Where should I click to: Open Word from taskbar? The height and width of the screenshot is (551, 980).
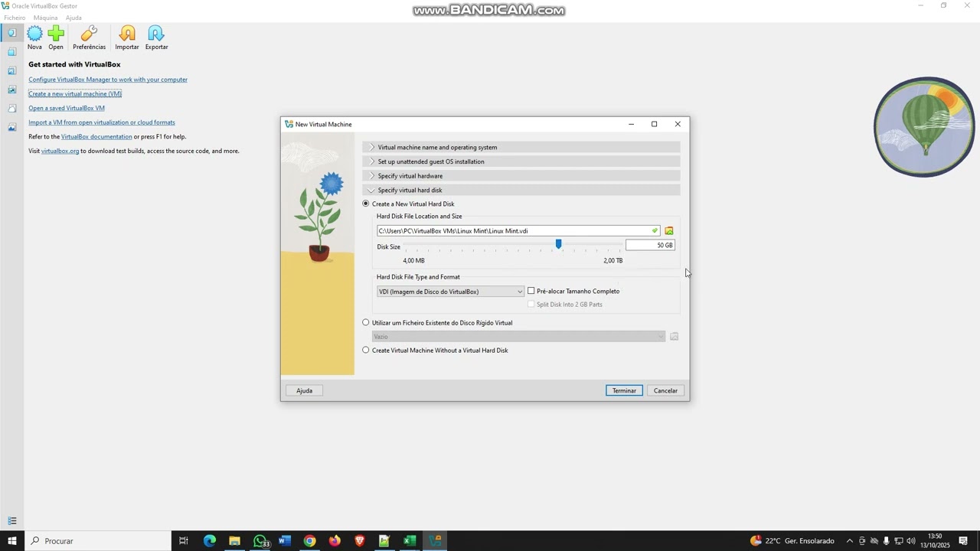(285, 541)
